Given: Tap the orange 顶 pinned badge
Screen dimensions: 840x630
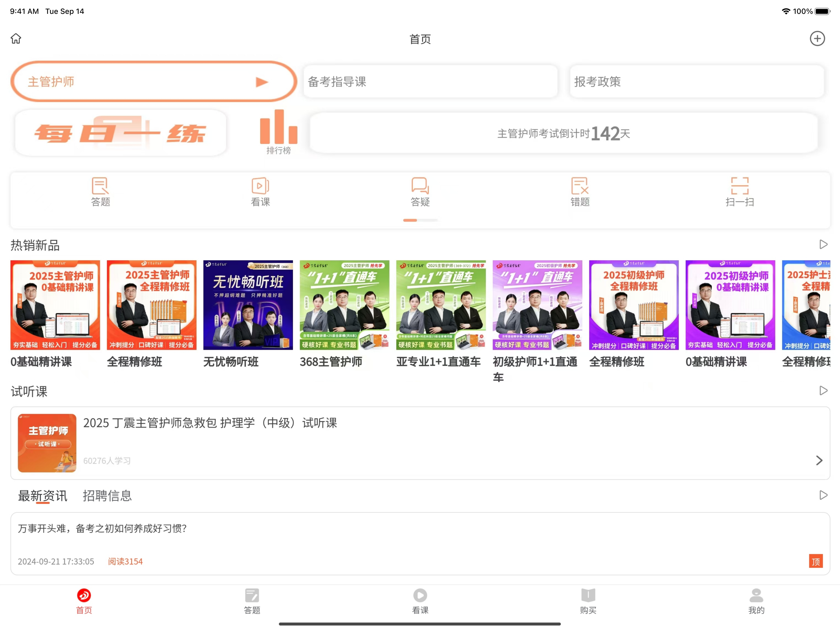Looking at the screenshot, I should pyautogui.click(x=816, y=561).
